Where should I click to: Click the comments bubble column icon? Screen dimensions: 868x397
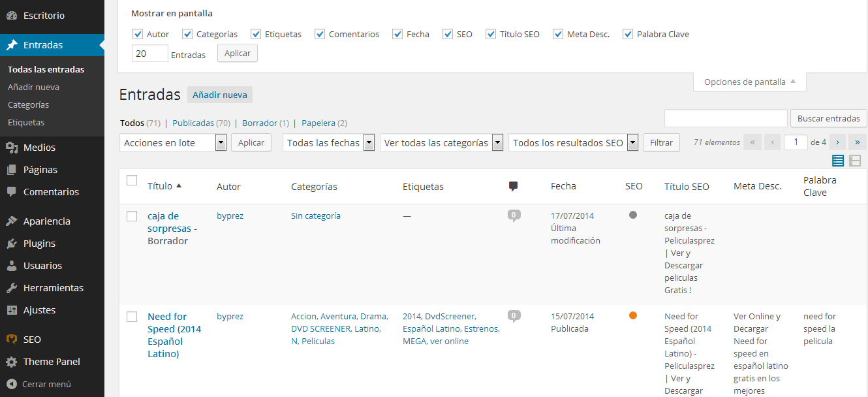coord(513,187)
